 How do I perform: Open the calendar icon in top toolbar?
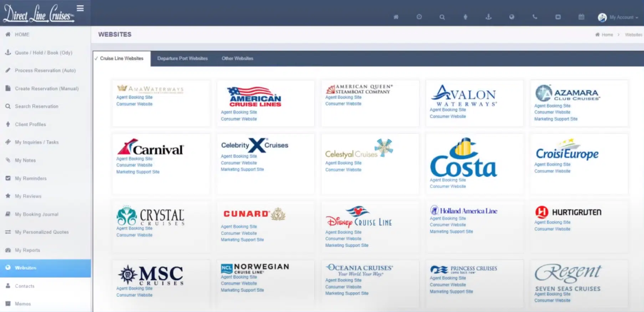tap(581, 17)
